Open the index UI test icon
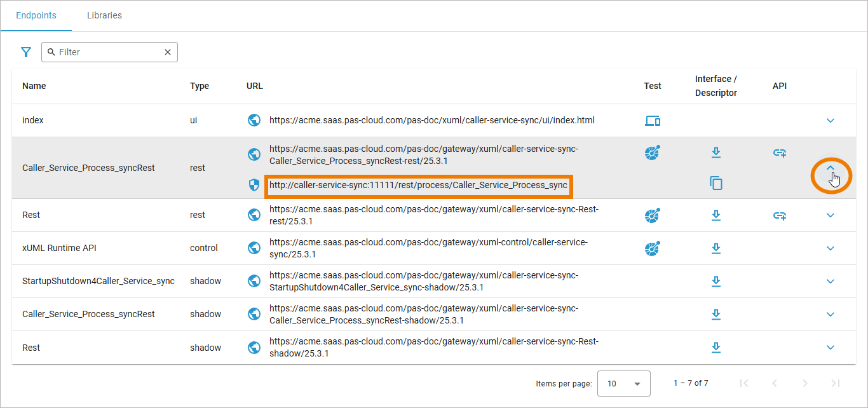The height and width of the screenshot is (408, 868). pos(653,120)
